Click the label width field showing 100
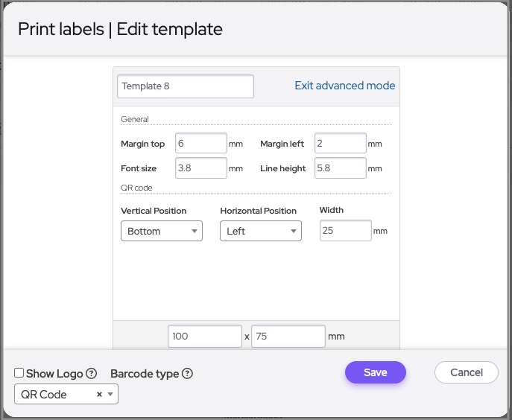This screenshot has width=512, height=420. pyautogui.click(x=205, y=337)
